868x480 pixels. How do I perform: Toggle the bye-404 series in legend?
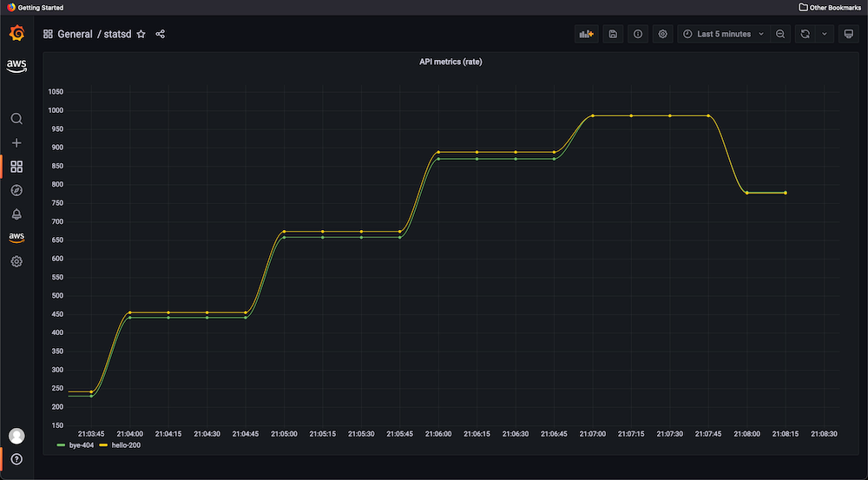click(80, 445)
